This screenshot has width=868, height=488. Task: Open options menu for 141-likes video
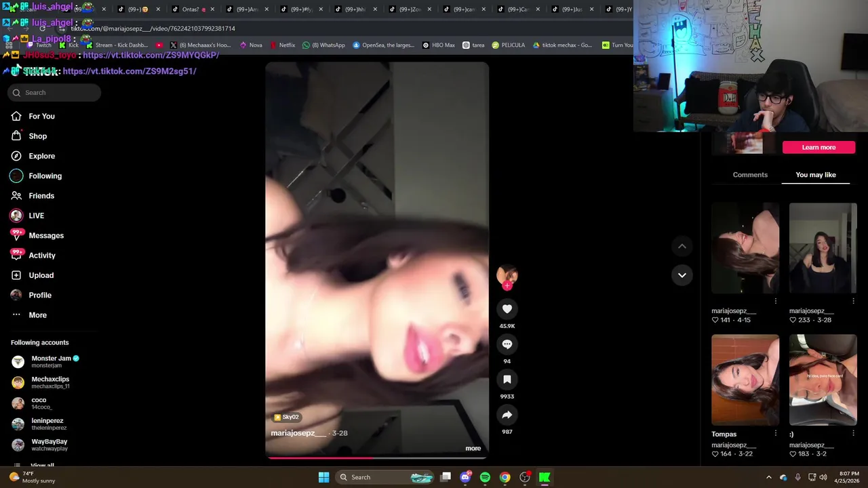(776, 301)
